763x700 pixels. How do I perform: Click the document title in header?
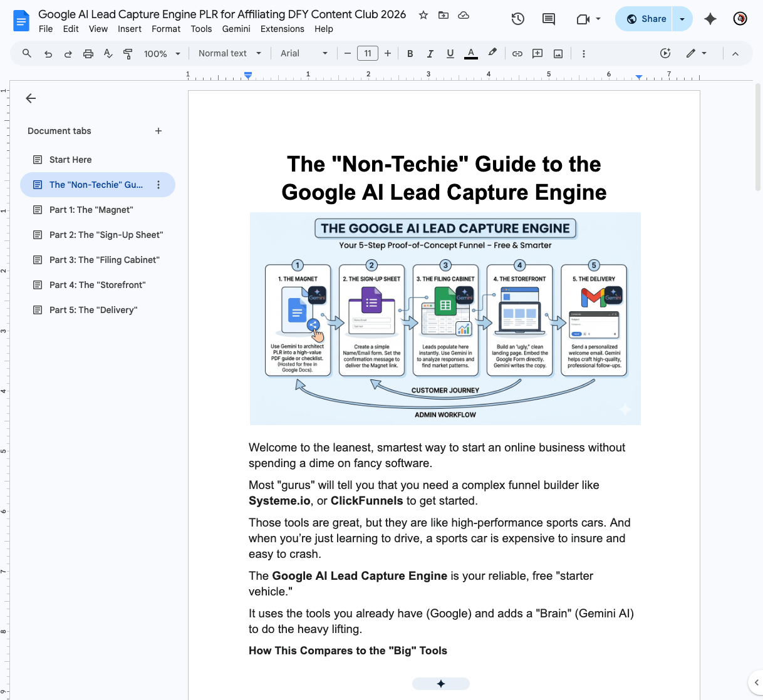click(x=222, y=14)
